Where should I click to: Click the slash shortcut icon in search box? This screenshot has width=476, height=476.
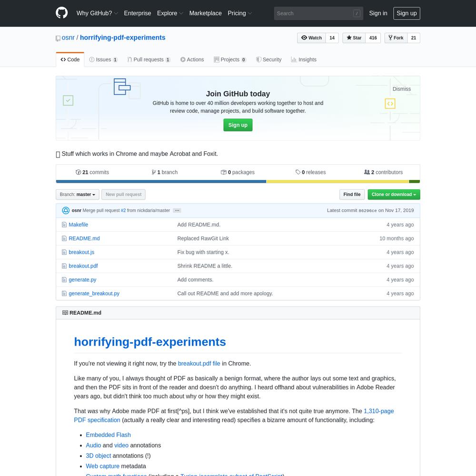[357, 13]
